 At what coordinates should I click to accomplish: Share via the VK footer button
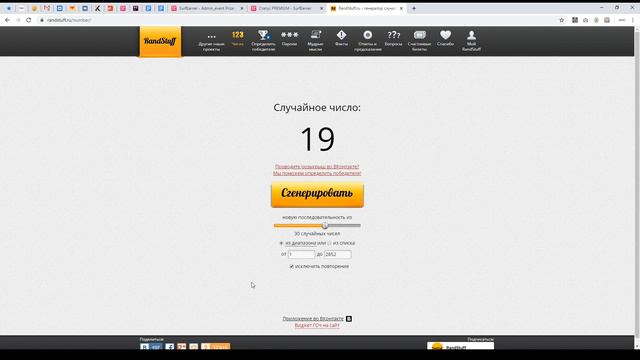point(151,347)
